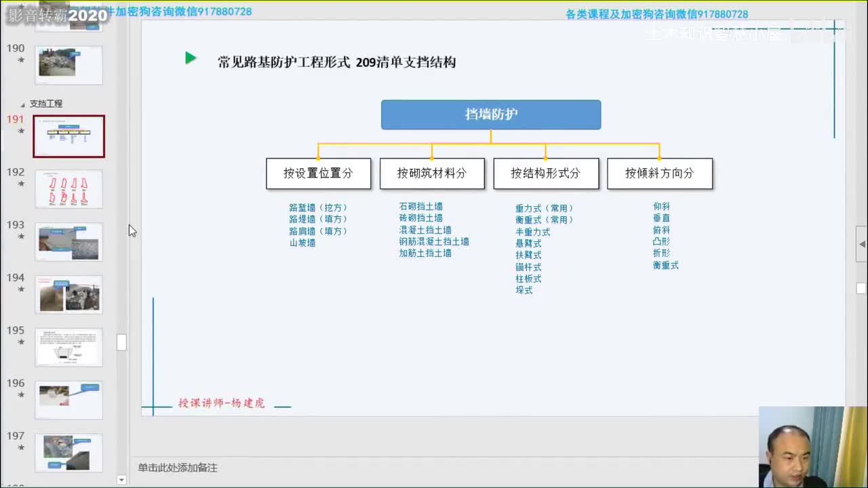Click the text 仰斜
Screen dimensions: 868x488
point(661,206)
